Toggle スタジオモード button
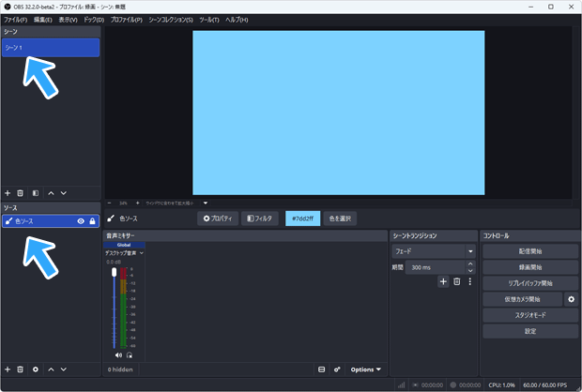Viewport: 582px width, 392px height. point(530,315)
